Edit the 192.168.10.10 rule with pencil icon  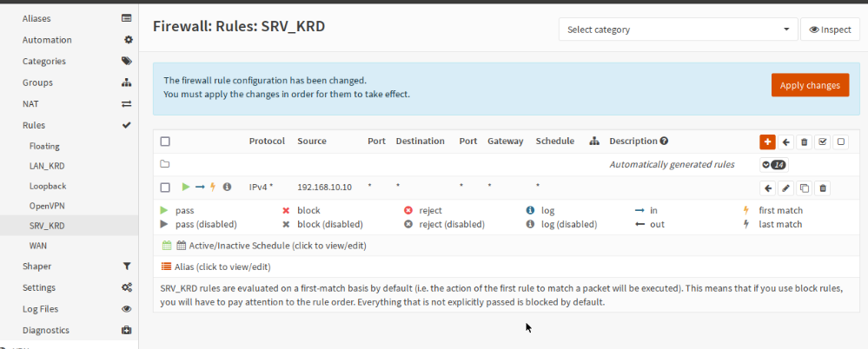786,188
